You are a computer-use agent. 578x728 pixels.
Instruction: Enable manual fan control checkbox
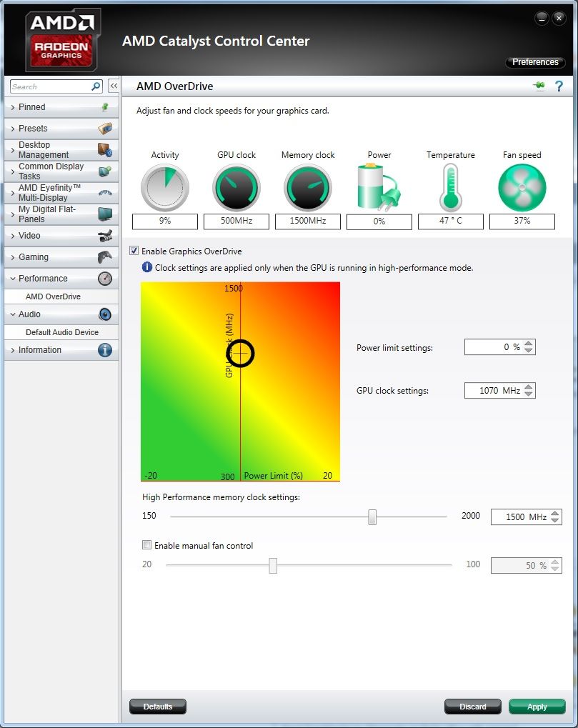[x=147, y=545]
